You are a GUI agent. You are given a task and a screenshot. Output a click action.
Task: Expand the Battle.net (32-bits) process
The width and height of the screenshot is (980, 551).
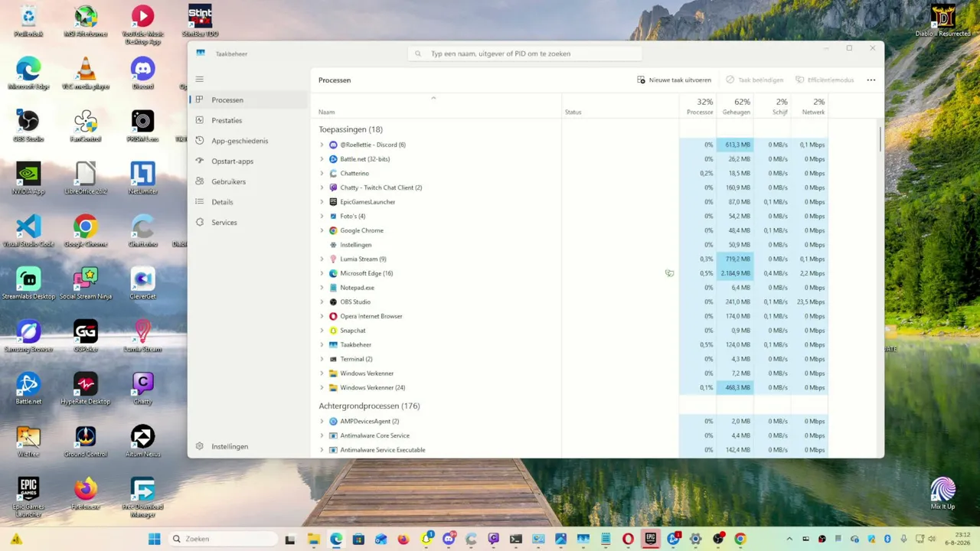pos(322,159)
